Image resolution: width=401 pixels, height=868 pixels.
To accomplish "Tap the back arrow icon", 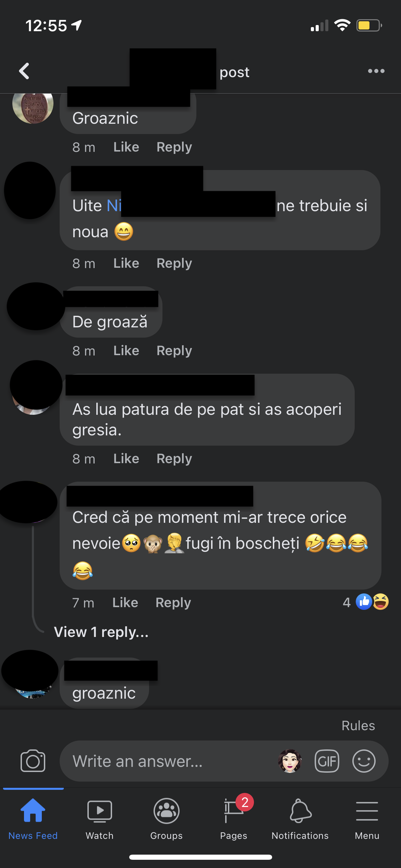I will pos(24,71).
